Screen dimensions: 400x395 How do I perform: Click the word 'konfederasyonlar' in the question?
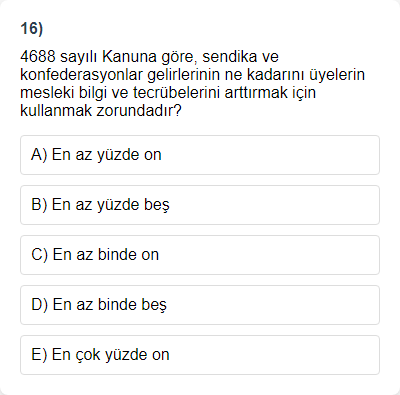(x=81, y=75)
